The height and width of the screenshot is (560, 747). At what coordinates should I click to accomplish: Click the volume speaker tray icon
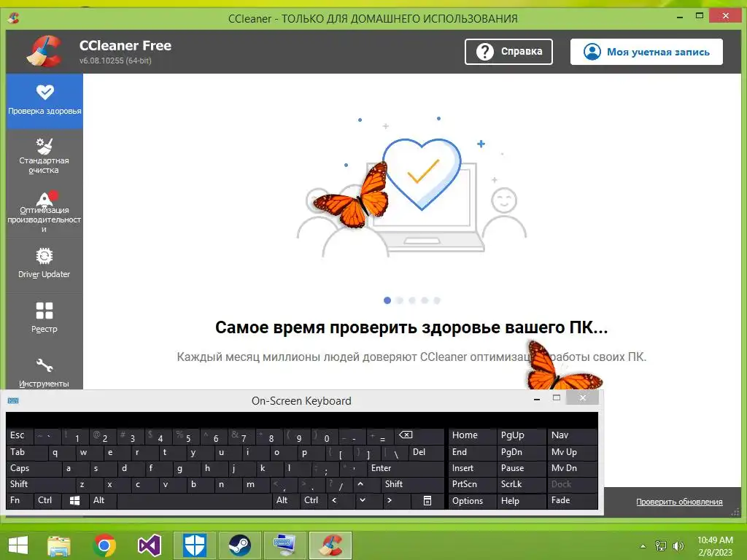coord(678,545)
